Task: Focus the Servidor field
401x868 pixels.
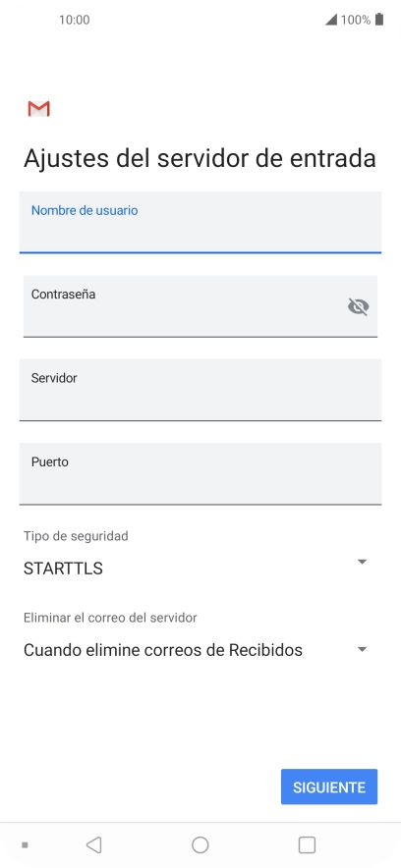Action: [200, 390]
